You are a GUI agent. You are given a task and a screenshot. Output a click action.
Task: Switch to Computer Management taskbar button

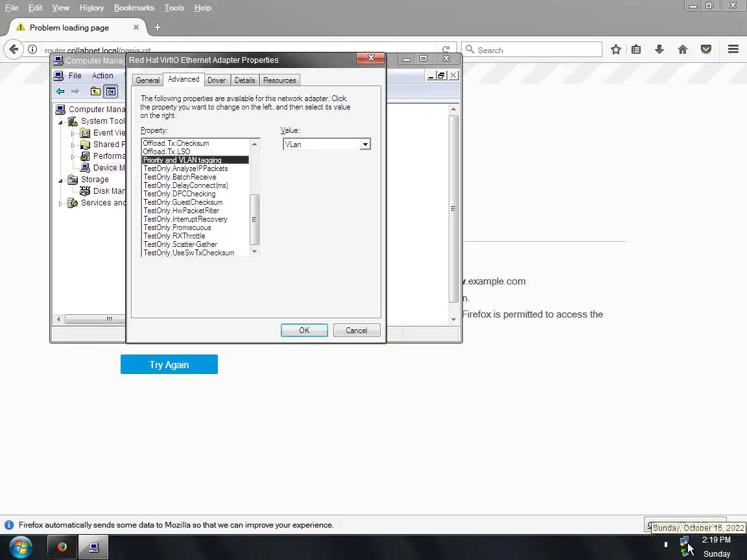click(94, 546)
